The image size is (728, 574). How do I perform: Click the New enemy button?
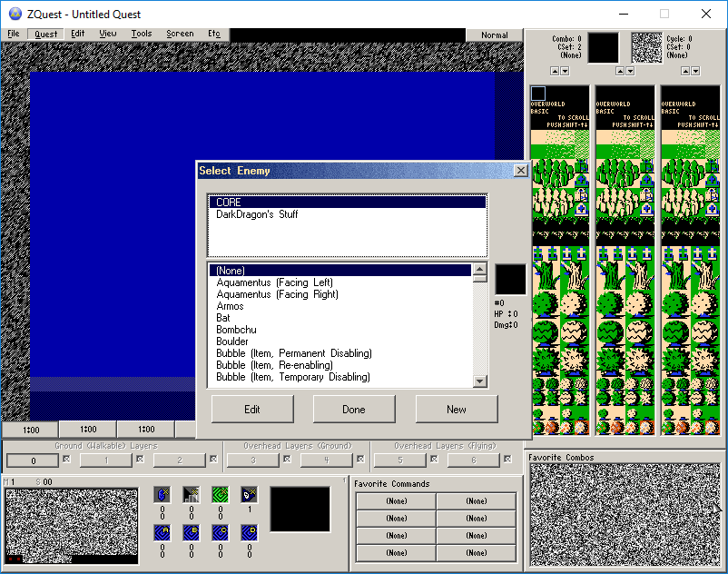457,409
